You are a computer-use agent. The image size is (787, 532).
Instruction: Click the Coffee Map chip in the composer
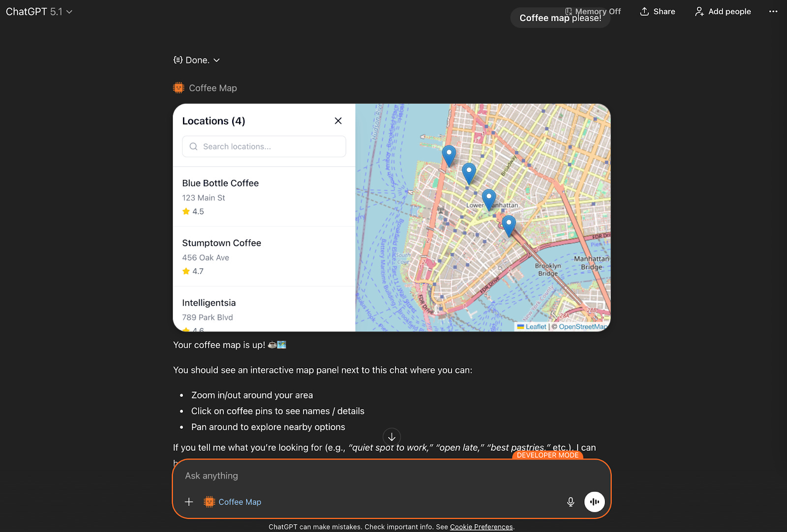pyautogui.click(x=233, y=502)
